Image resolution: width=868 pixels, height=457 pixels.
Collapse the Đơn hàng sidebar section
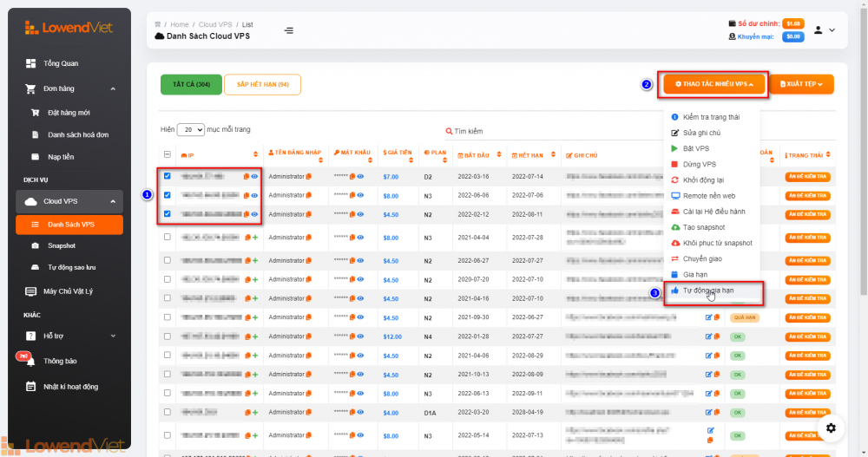[113, 89]
